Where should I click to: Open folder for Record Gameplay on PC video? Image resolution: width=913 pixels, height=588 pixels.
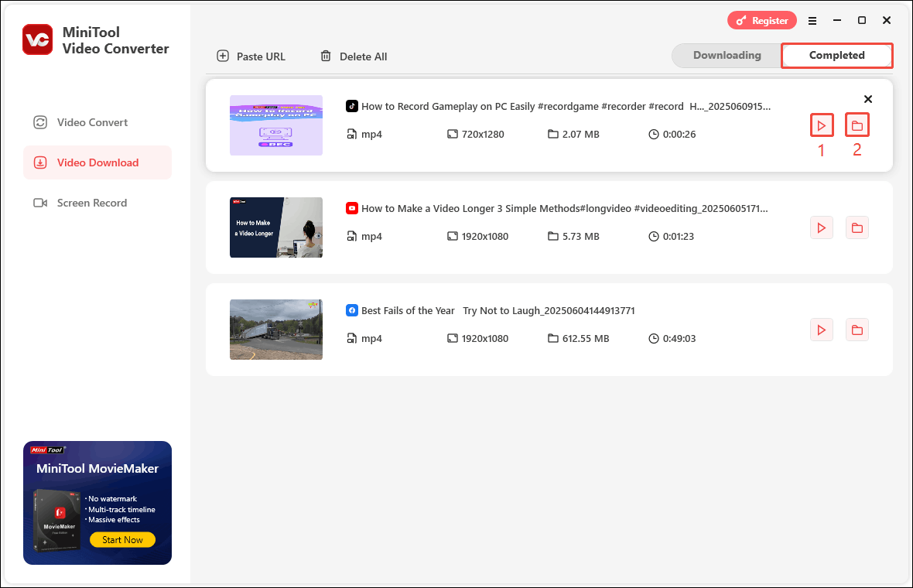[x=857, y=125]
